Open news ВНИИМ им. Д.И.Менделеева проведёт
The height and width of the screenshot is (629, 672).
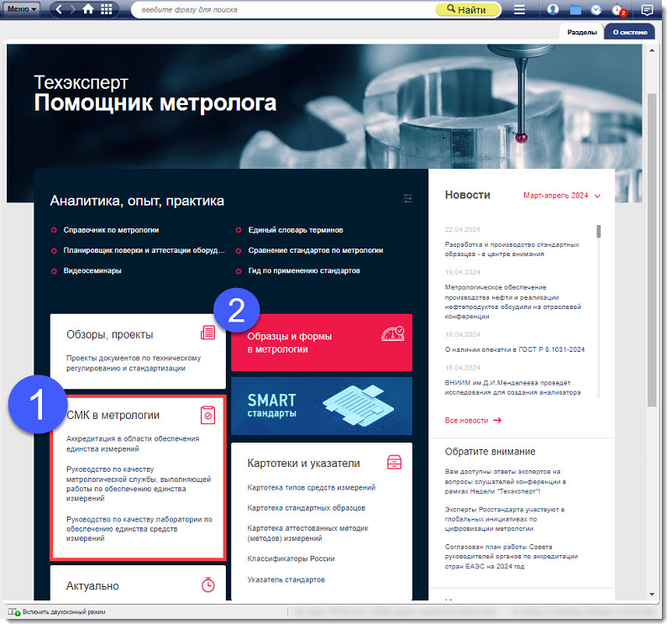click(512, 387)
